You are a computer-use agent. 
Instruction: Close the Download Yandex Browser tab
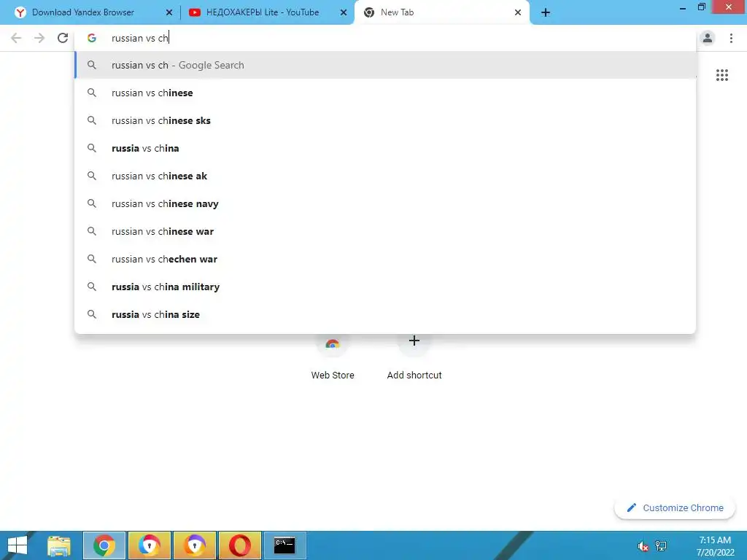click(x=169, y=13)
